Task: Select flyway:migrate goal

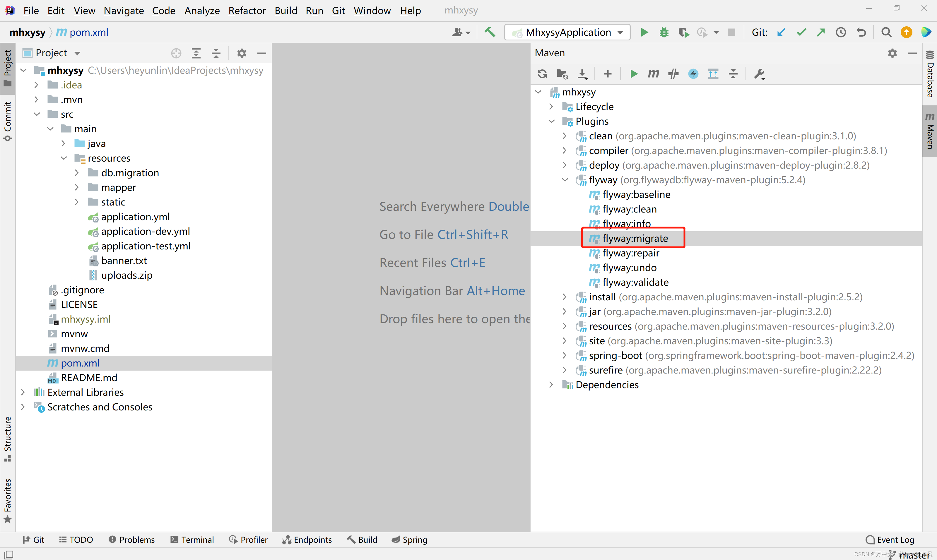Action: point(635,239)
